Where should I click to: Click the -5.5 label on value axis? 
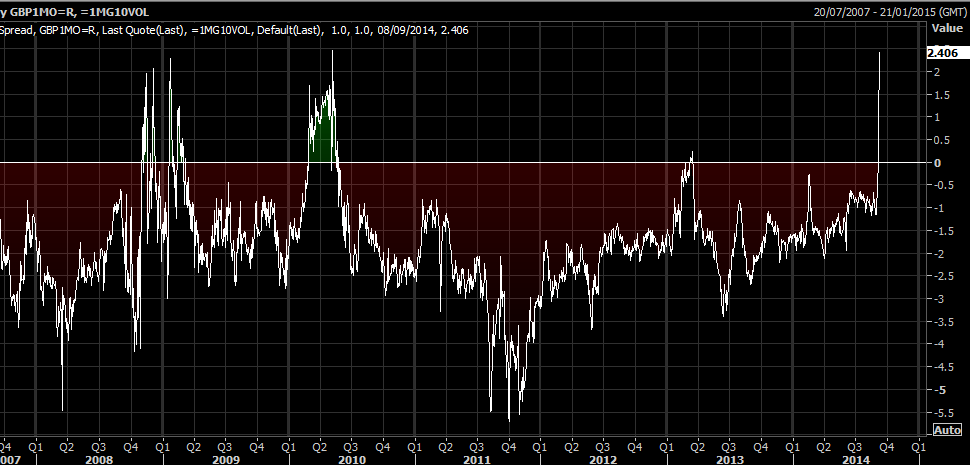(x=943, y=413)
